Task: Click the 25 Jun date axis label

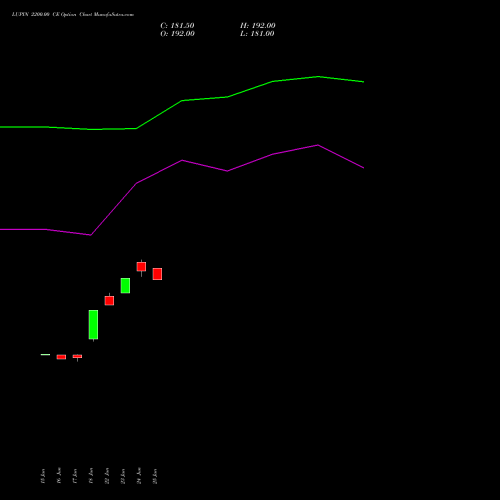Action: (x=155, y=476)
